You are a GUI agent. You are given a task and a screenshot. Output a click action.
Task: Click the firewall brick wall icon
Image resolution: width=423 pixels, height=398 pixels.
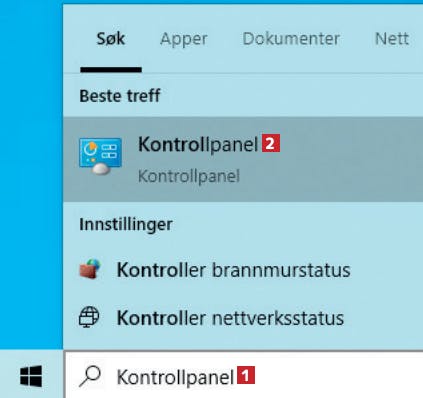click(90, 269)
